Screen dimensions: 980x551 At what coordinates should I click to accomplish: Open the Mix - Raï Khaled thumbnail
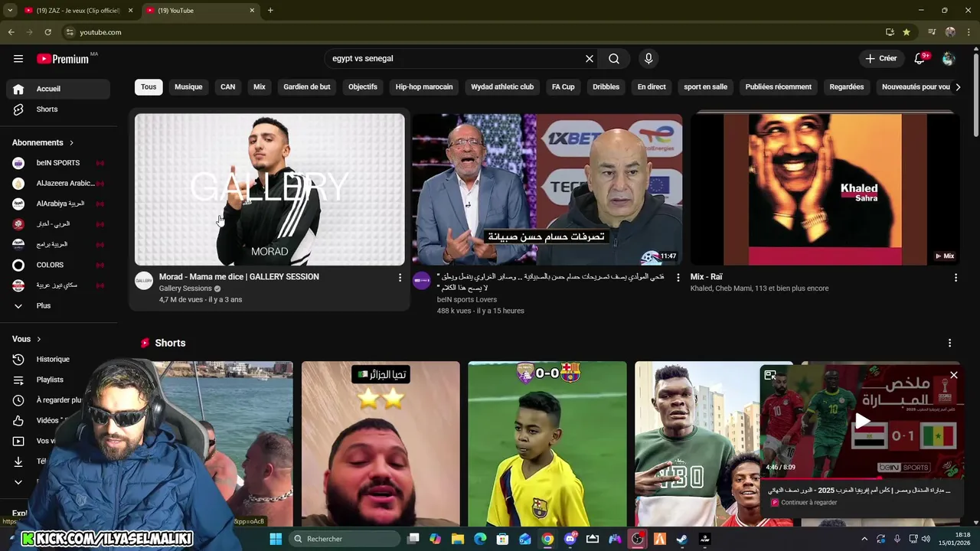(x=825, y=189)
